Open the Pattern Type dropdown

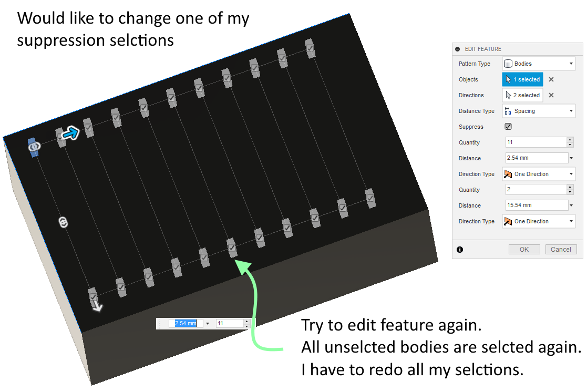click(539, 64)
